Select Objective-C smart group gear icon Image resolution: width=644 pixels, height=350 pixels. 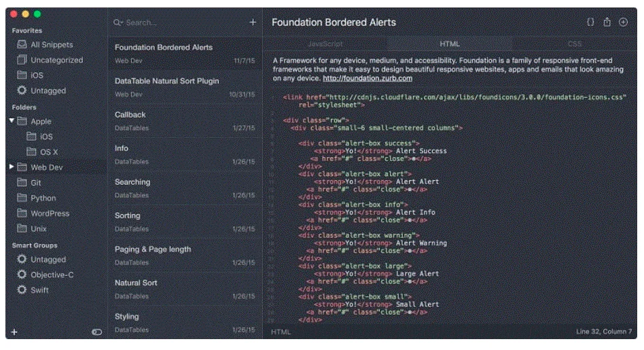pos(22,275)
